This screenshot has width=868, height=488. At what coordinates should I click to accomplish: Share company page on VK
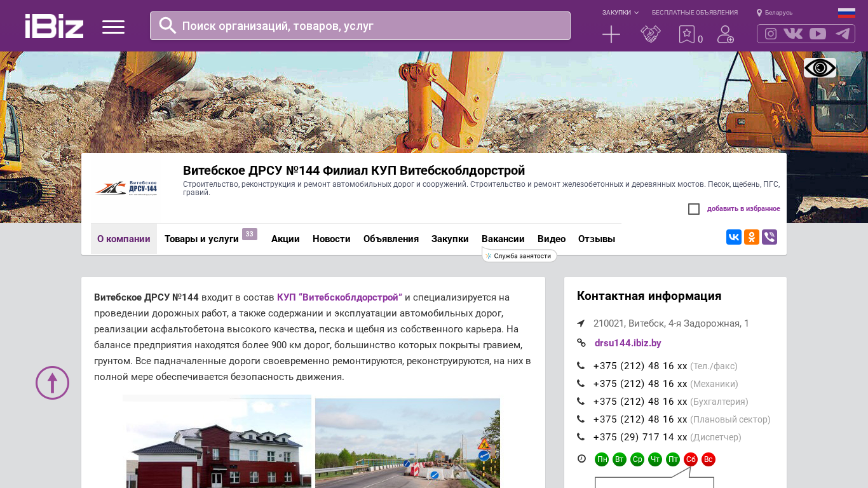(734, 237)
